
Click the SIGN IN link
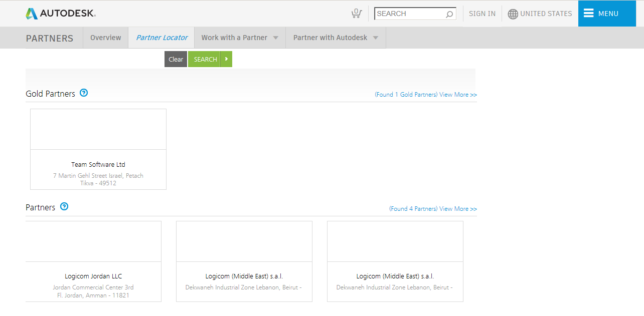coord(482,14)
